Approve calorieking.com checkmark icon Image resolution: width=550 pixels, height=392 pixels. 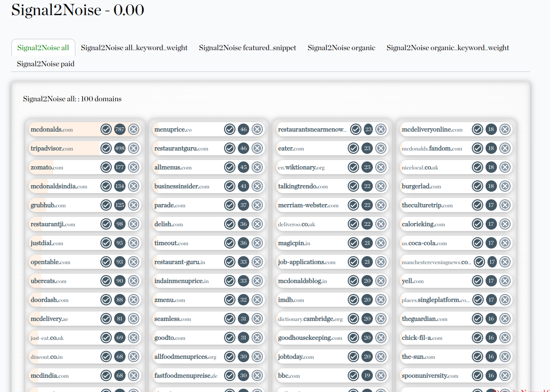[478, 224]
